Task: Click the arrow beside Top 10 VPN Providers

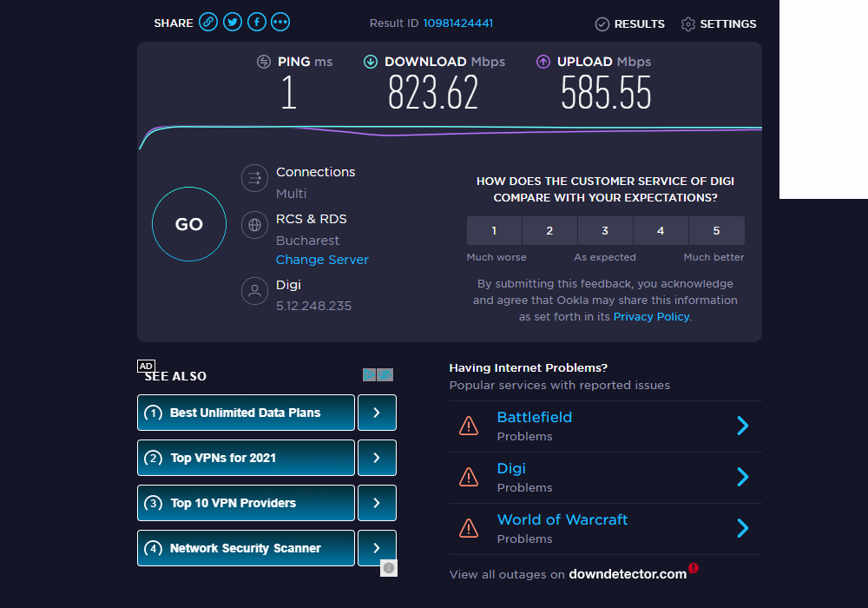Action: coord(377,503)
